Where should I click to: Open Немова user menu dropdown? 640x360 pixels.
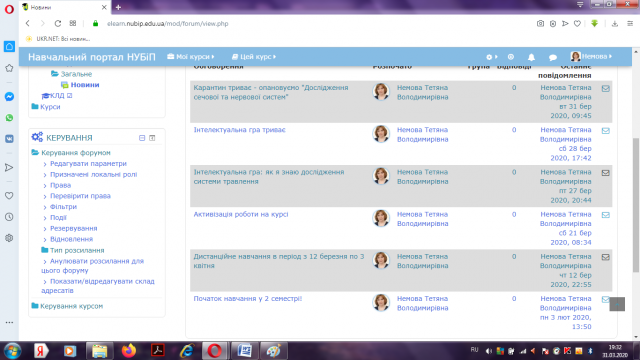(591, 57)
